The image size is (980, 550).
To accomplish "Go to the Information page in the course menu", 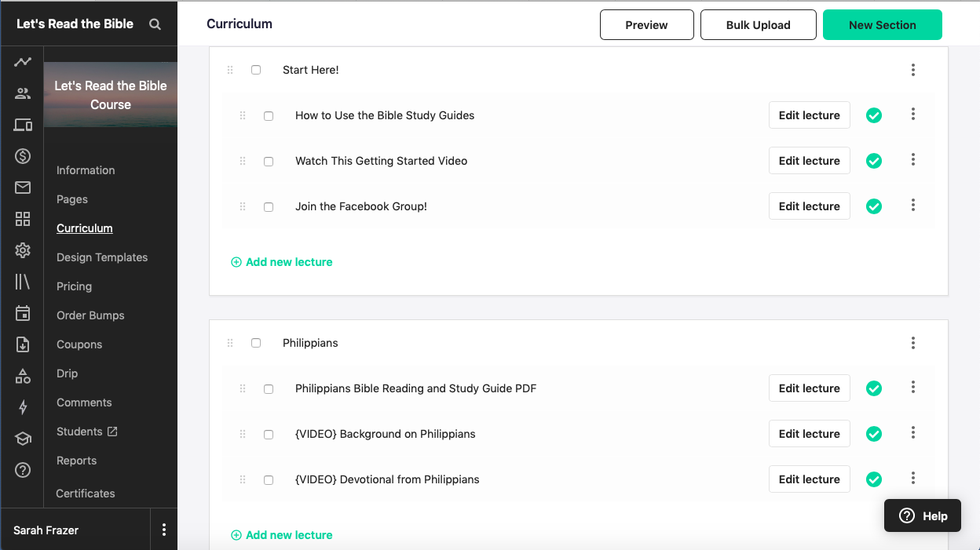I will tap(86, 170).
